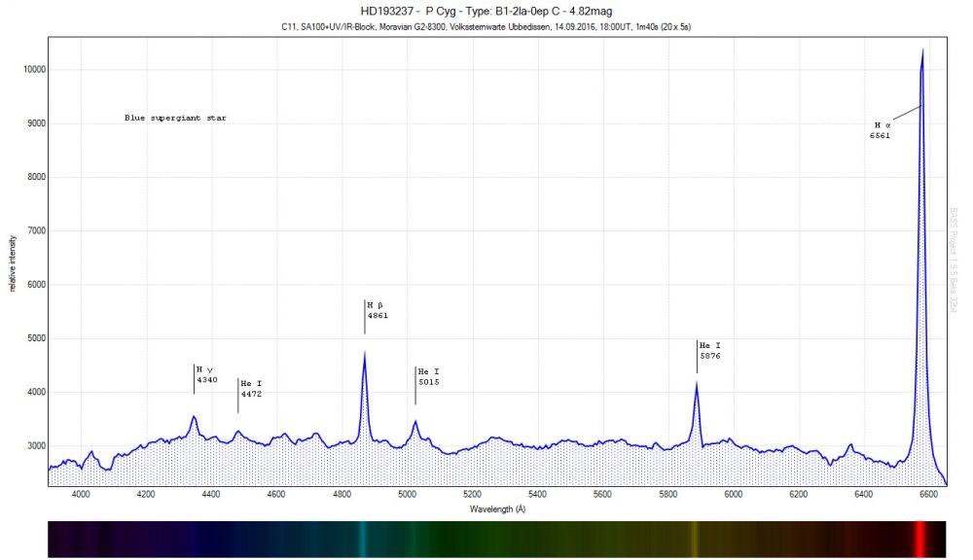Screen dimensions: 973x560
Task: Click the tip of the H beta emission peak
Action: point(365,353)
